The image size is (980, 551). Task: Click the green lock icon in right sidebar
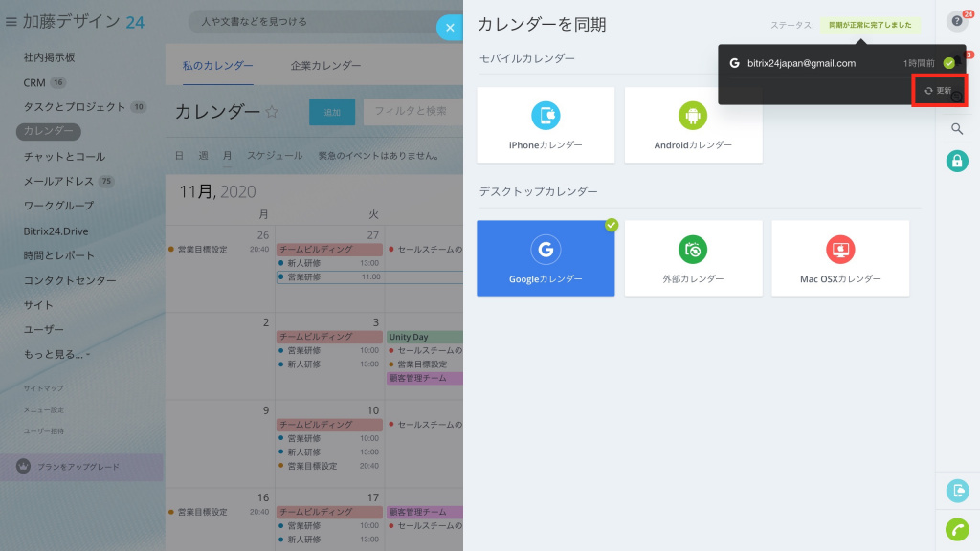pyautogui.click(x=957, y=161)
